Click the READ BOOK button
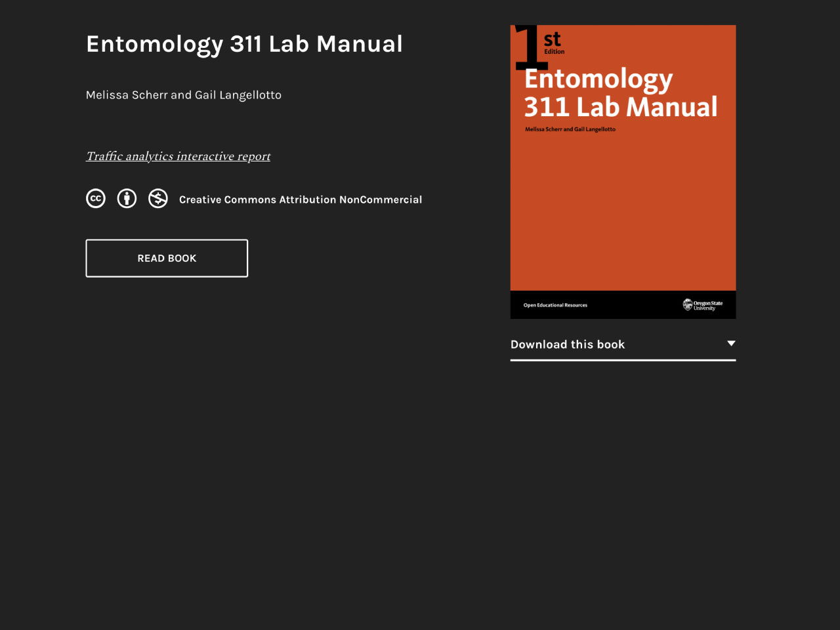The image size is (840, 630). [x=167, y=259]
